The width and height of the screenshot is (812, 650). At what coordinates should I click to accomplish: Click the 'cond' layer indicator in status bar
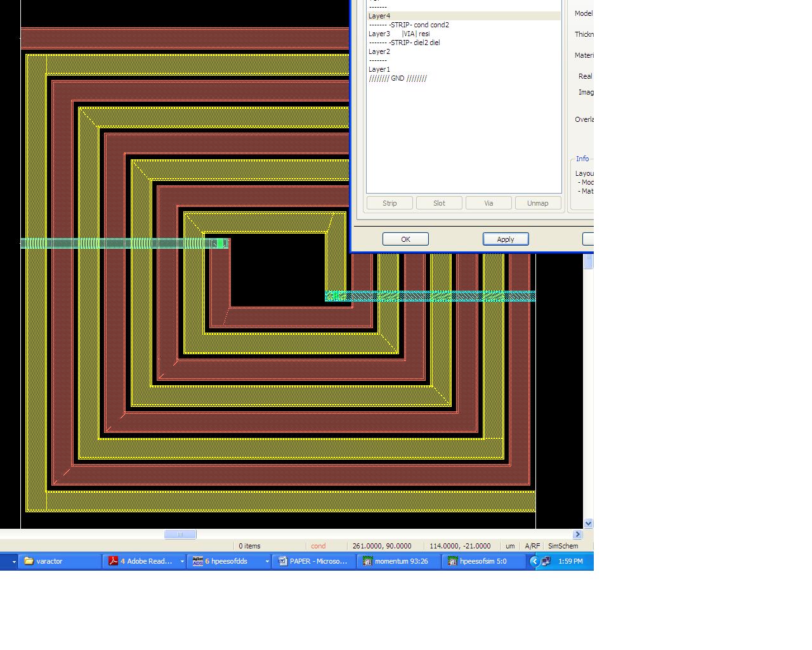(x=318, y=546)
